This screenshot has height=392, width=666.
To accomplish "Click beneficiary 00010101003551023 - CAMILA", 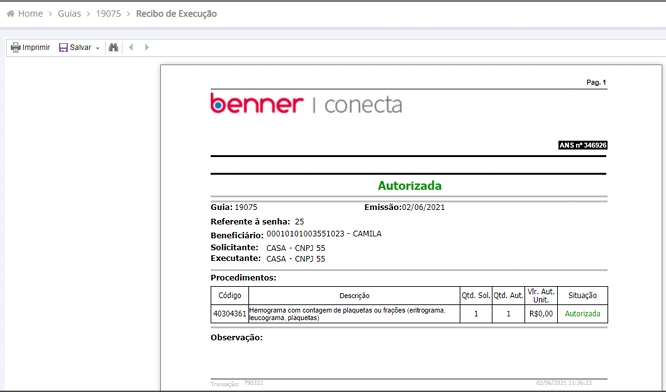I will pos(324,234).
